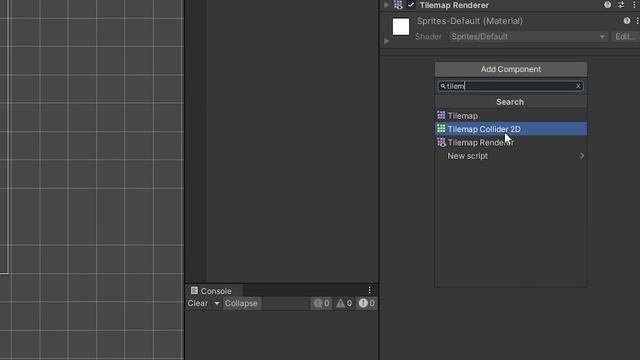Viewport: 640px width, 360px height.
Task: Toggle console info messages filter
Action: point(321,303)
